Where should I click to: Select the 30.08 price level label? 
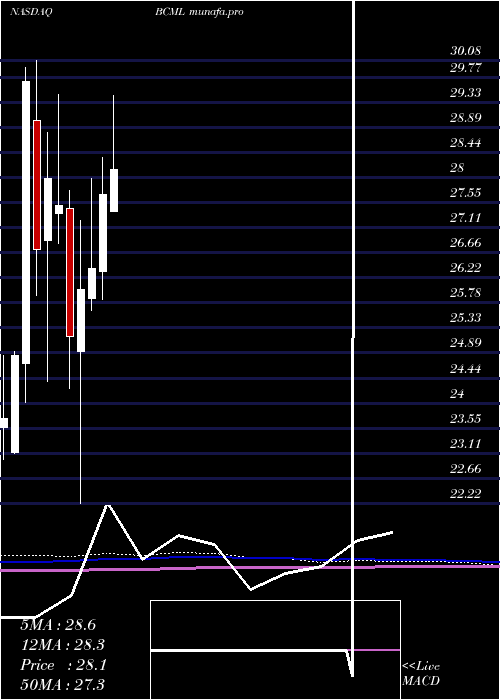tap(466, 50)
